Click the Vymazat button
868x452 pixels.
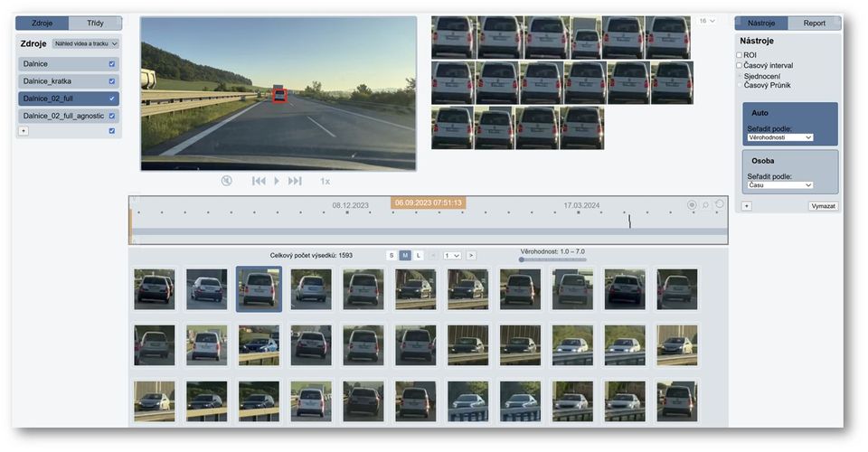click(x=823, y=206)
